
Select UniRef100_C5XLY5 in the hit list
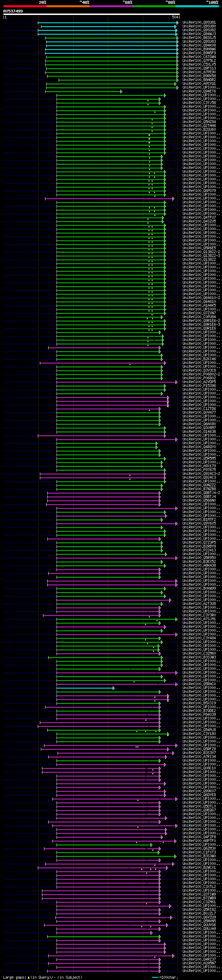click(x=199, y=64)
